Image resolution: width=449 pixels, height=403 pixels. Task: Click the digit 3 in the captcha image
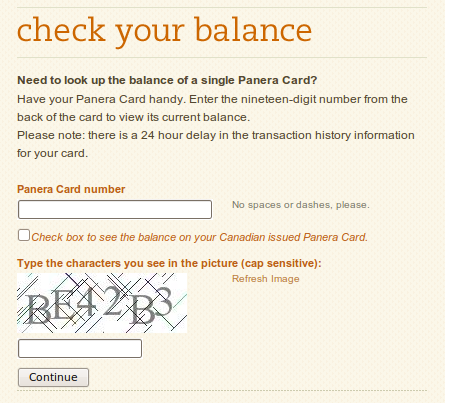(x=162, y=302)
